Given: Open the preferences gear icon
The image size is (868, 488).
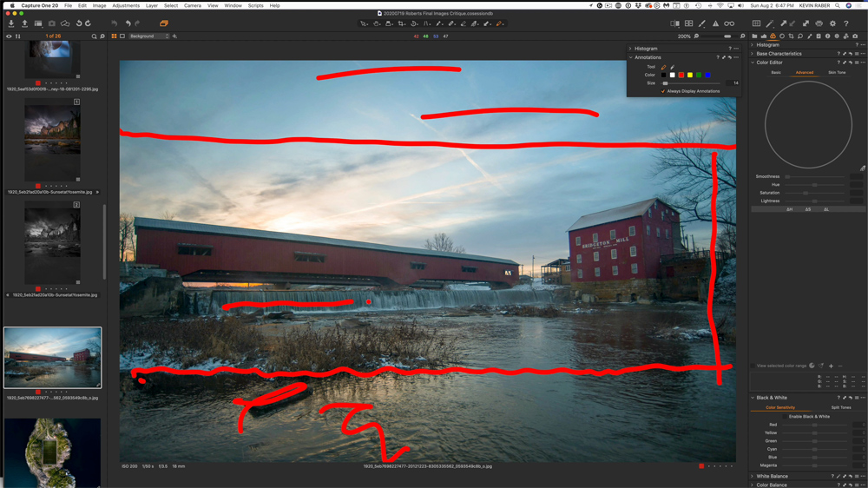Looking at the screenshot, I should (x=832, y=23).
